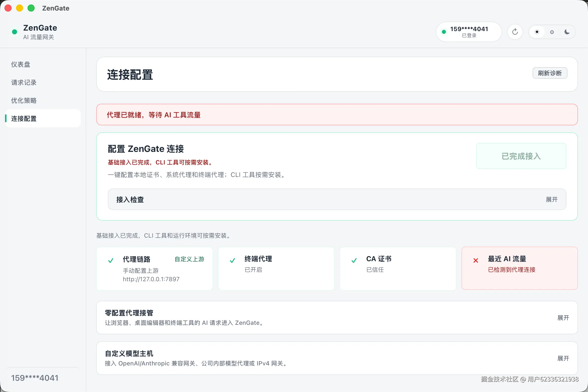Click the AI 流量网关 subtitle
Image resolution: width=588 pixels, height=392 pixels.
39,37
